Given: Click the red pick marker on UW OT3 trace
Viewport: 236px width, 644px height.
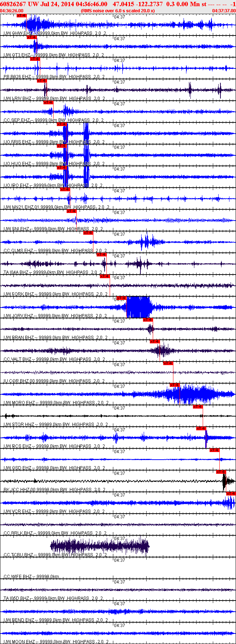Looking at the screenshot, I should coord(32,37).
